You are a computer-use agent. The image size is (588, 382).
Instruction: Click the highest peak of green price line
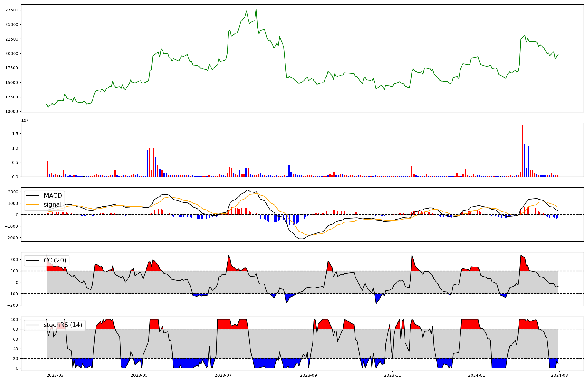(x=256, y=9)
